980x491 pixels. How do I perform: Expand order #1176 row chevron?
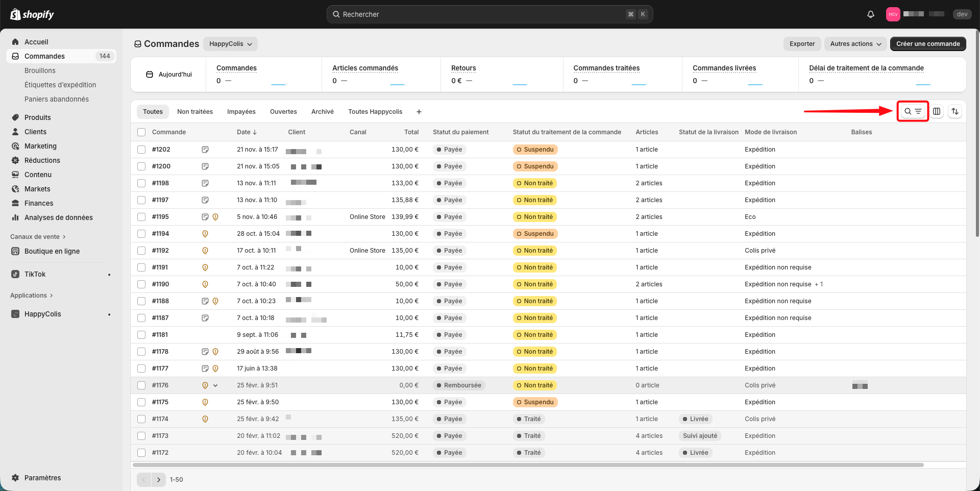click(215, 385)
